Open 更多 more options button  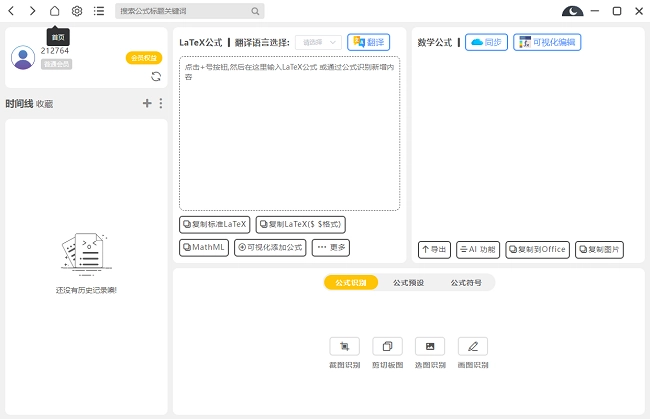click(x=331, y=248)
